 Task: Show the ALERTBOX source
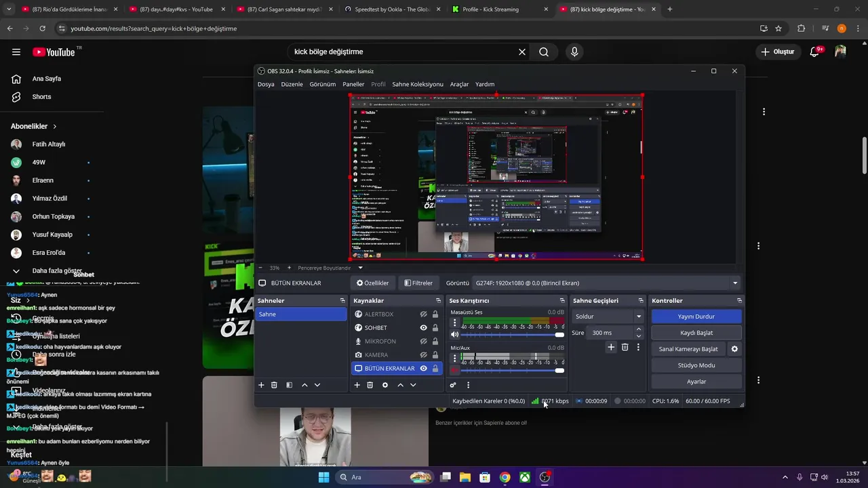pos(423,314)
